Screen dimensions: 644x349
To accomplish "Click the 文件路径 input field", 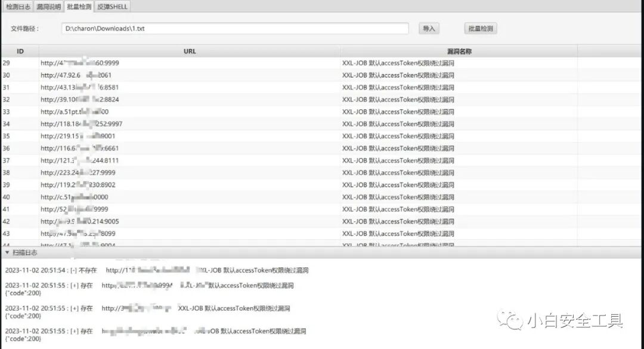I will pos(235,29).
